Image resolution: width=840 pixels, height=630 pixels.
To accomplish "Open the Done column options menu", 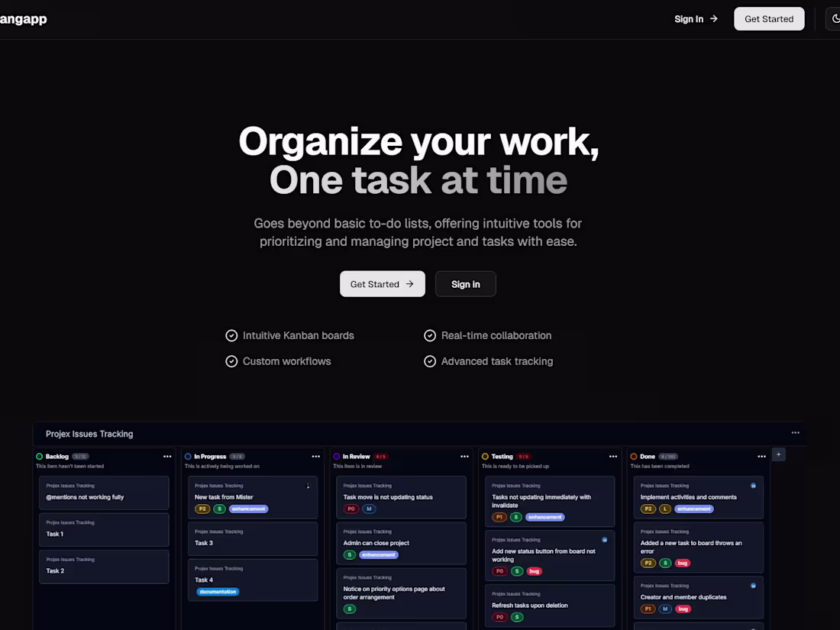I will 761,457.
